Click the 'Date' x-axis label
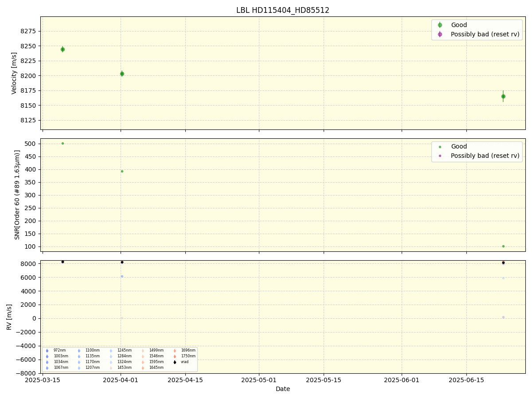This screenshot has height=399, width=532. (283, 389)
